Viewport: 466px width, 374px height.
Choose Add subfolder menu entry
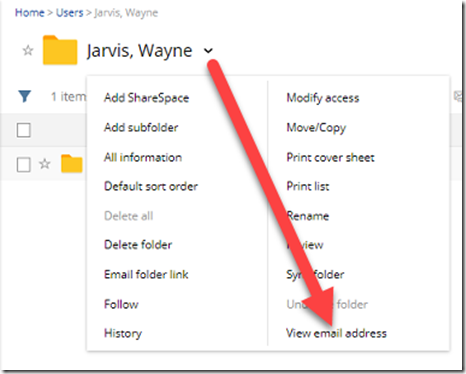click(x=141, y=127)
